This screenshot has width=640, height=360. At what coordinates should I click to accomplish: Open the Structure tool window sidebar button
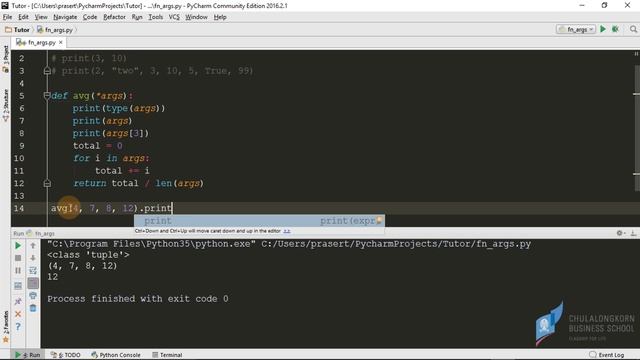tap(6, 105)
